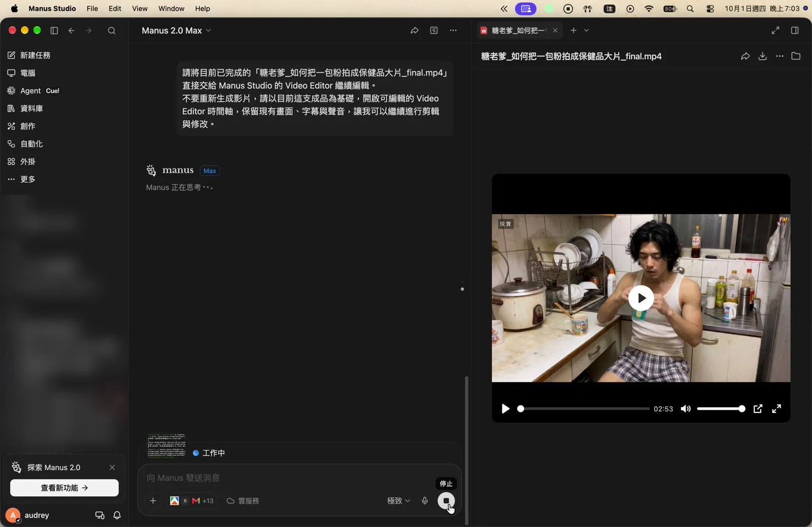The image size is (812, 527).
Task: Click the search icon in top bar
Action: pyautogui.click(x=112, y=30)
